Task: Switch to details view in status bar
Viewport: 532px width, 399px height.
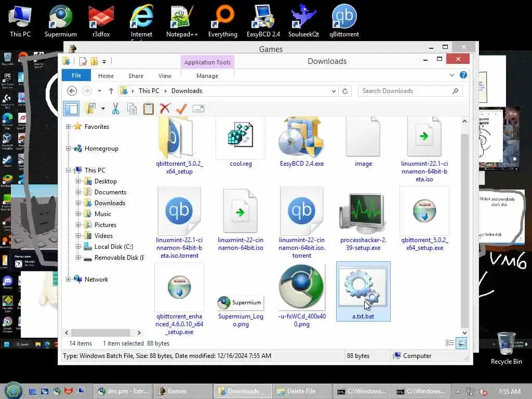Action: [x=449, y=343]
